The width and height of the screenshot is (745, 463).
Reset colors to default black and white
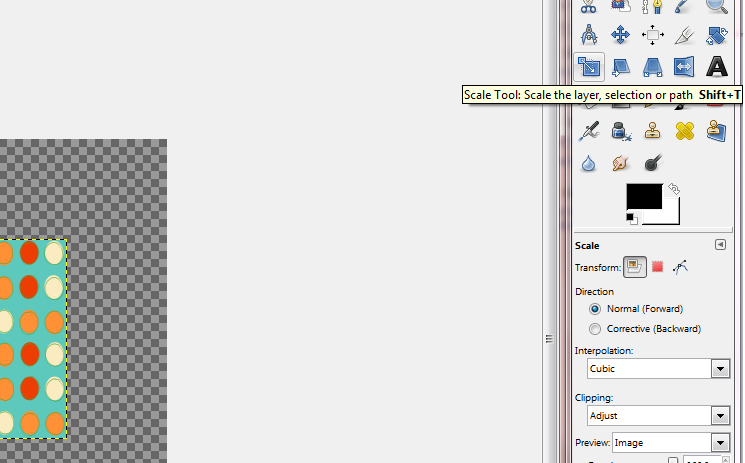631,219
